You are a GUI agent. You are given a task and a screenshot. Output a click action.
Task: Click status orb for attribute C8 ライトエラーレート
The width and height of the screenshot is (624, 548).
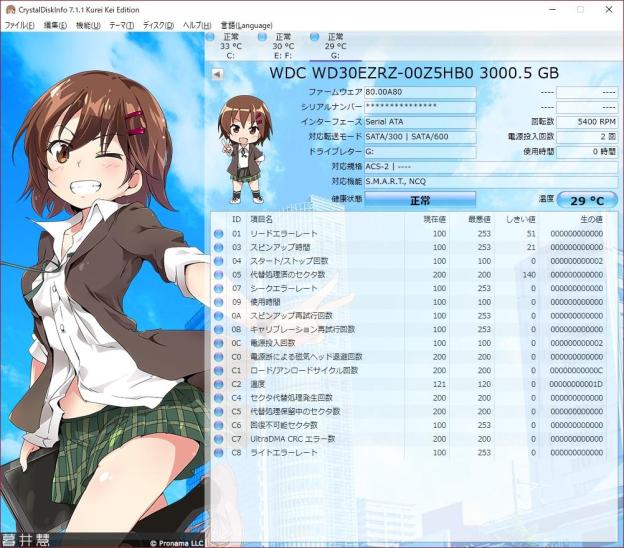point(218,452)
